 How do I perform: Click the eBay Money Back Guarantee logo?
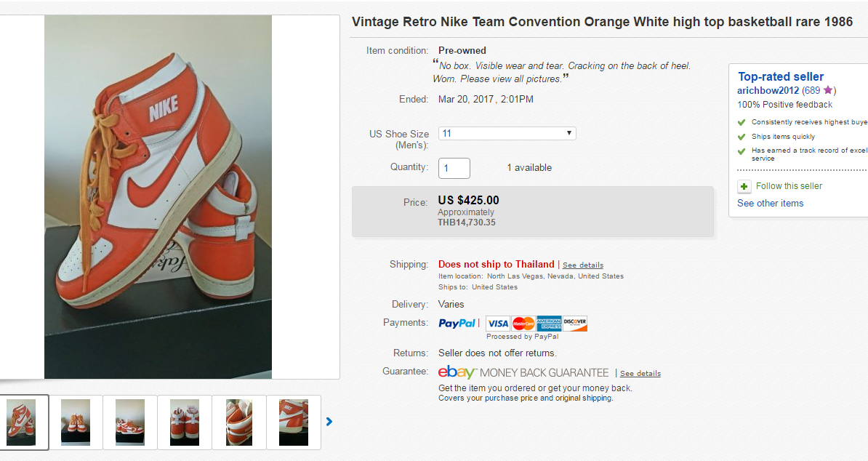click(x=523, y=372)
